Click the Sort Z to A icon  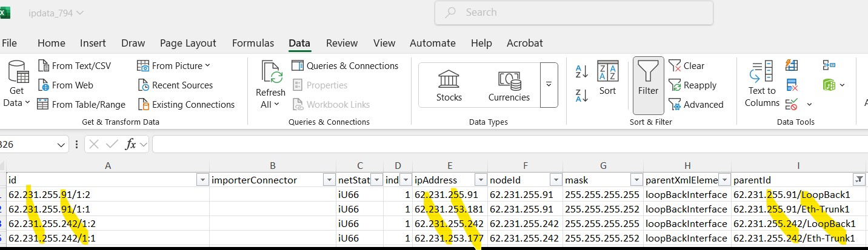[x=581, y=95]
